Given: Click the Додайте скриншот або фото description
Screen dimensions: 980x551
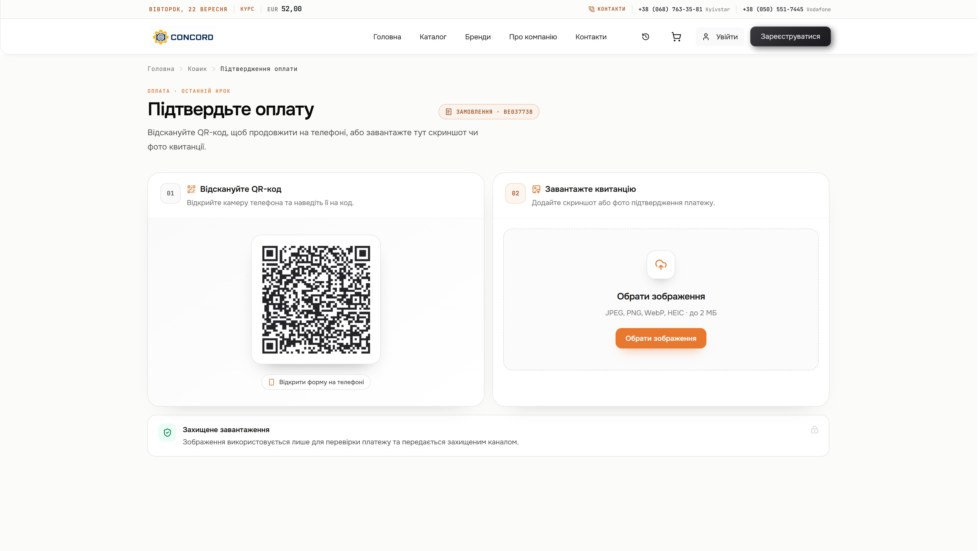Looking at the screenshot, I should pyautogui.click(x=623, y=203).
